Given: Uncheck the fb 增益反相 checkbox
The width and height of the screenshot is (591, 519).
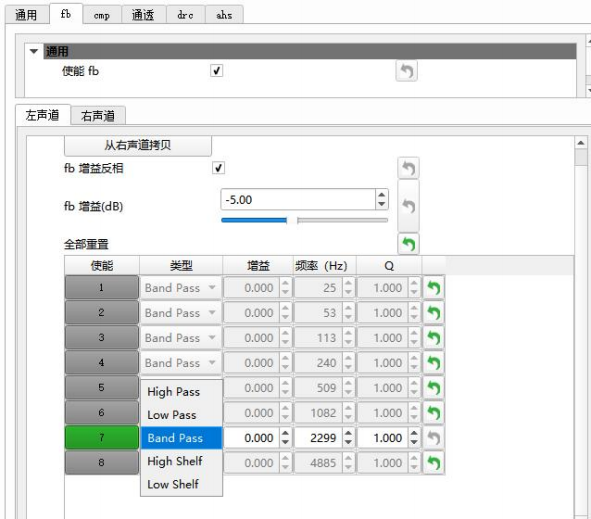Looking at the screenshot, I should [x=219, y=168].
